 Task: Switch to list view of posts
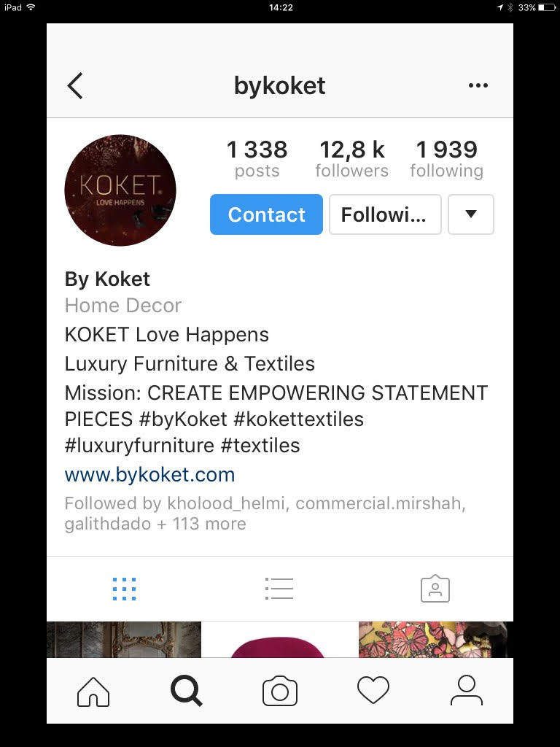tap(279, 589)
